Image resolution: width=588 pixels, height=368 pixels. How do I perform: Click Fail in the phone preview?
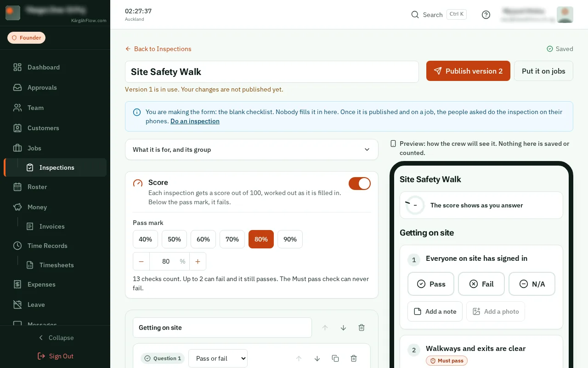[481, 284]
